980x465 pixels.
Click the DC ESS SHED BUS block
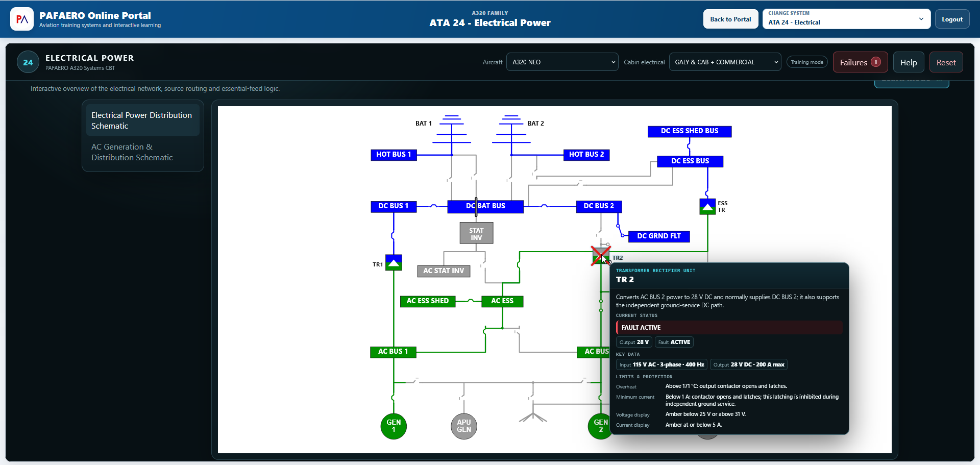[690, 131]
